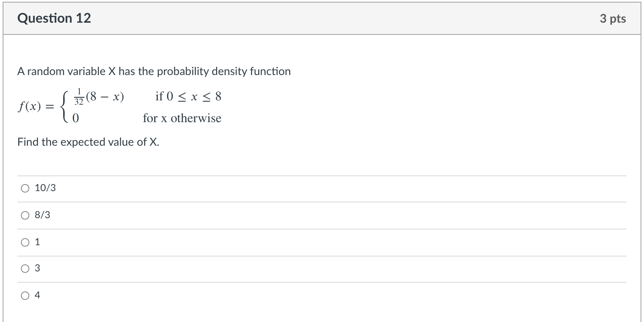Click 'Find the expected value of X' text
This screenshot has width=644, height=322.
[88, 142]
